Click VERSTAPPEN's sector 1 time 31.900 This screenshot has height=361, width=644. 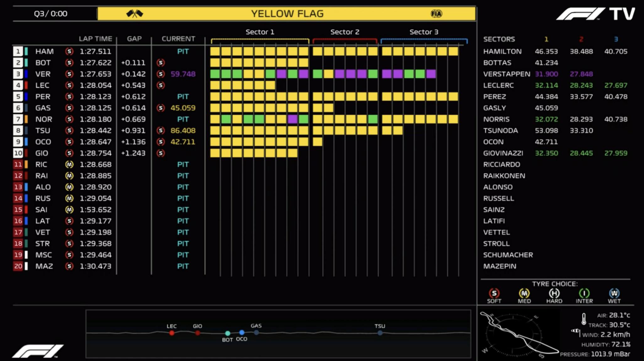[546, 74]
